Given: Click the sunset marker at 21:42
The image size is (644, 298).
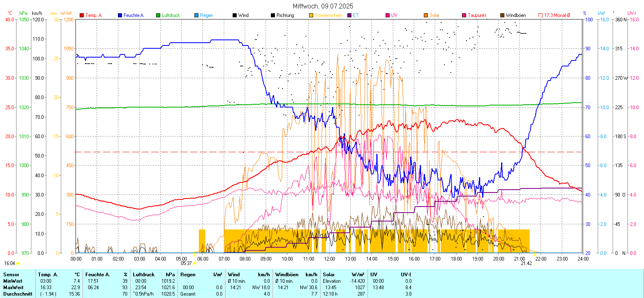Looking at the screenshot, I should tap(535, 263).
